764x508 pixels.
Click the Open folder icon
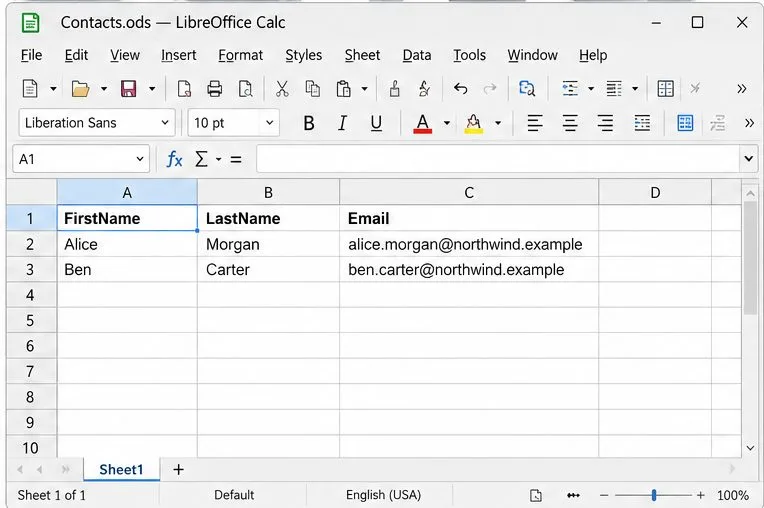(x=80, y=89)
